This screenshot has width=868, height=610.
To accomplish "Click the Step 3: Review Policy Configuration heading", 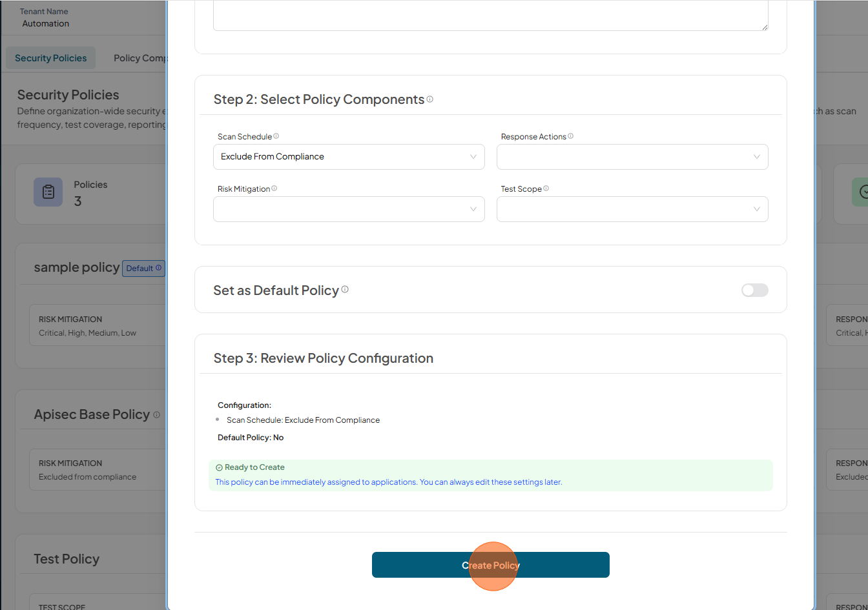I will coord(323,358).
